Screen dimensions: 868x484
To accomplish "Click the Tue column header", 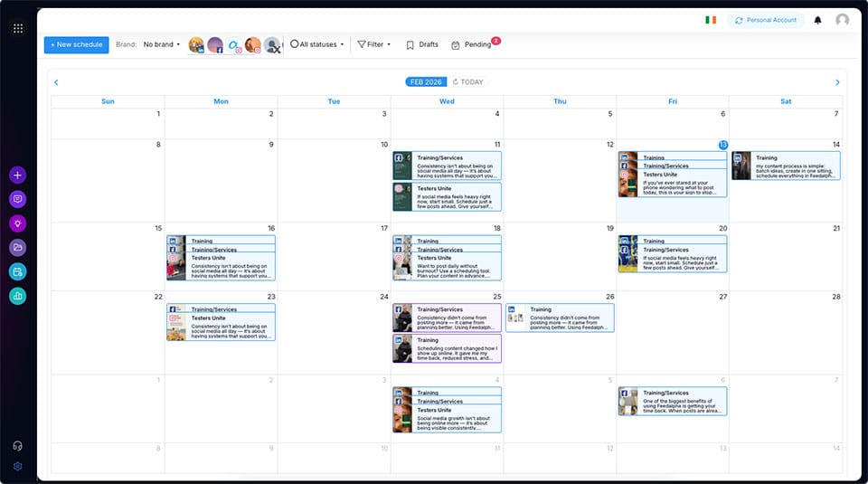I will (x=334, y=101).
